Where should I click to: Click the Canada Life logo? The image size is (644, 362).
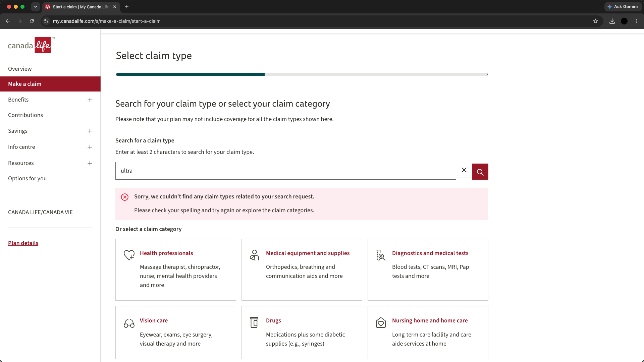tap(31, 45)
